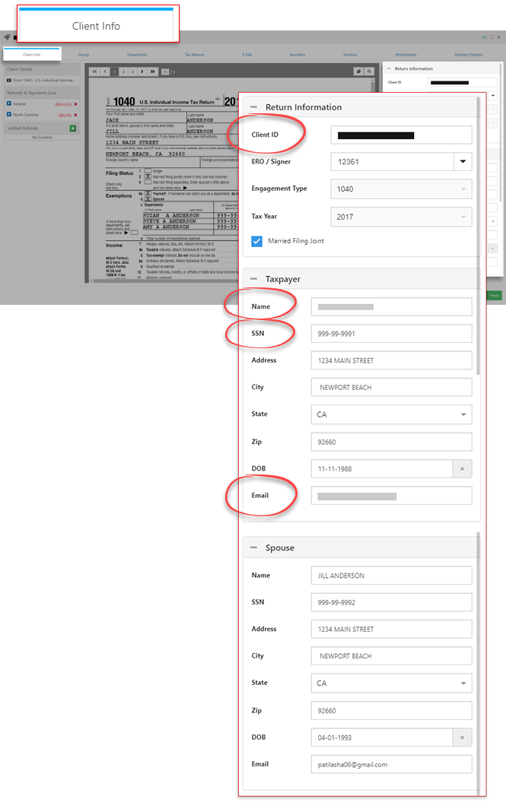Click the Taxpayer Zip field
The width and height of the screenshot is (506, 812).
click(391, 442)
